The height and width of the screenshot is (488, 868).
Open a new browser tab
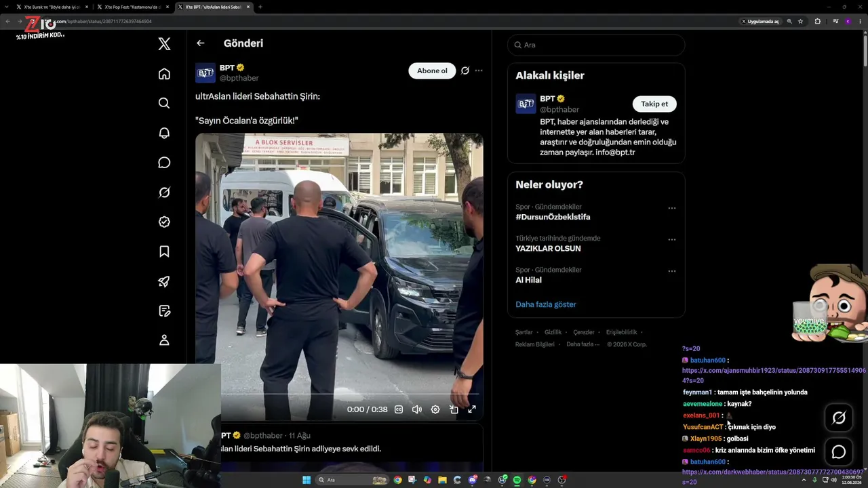coord(260,7)
